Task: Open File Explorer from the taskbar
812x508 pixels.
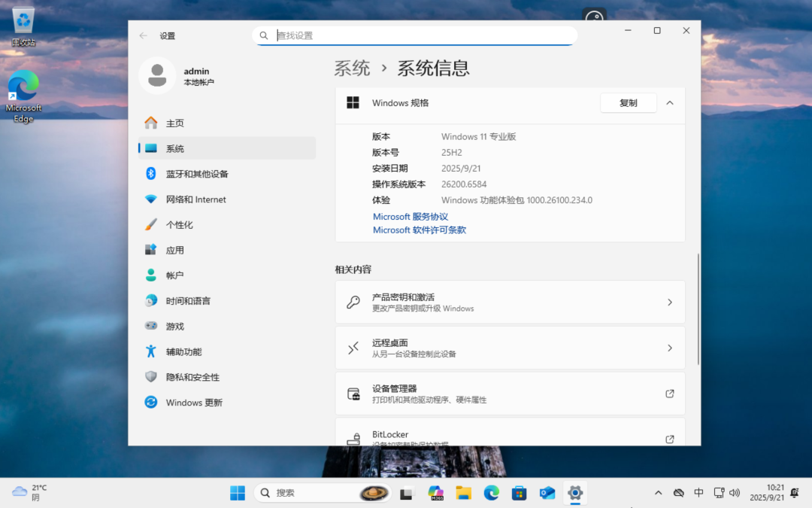Action: tap(463, 493)
